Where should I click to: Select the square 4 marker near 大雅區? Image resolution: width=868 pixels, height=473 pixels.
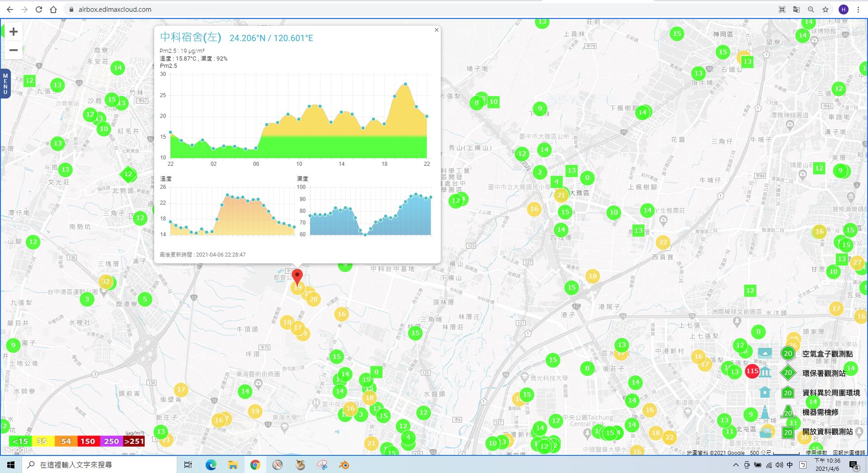pyautogui.click(x=557, y=182)
